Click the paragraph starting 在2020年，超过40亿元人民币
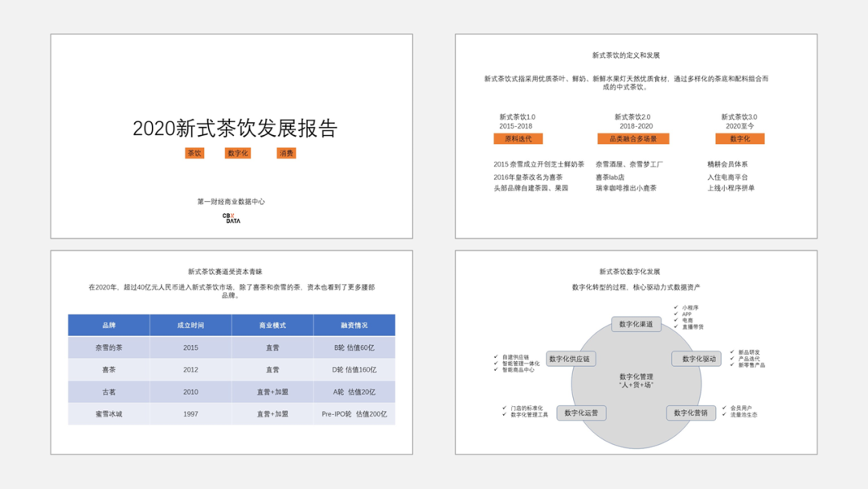 tap(231, 290)
